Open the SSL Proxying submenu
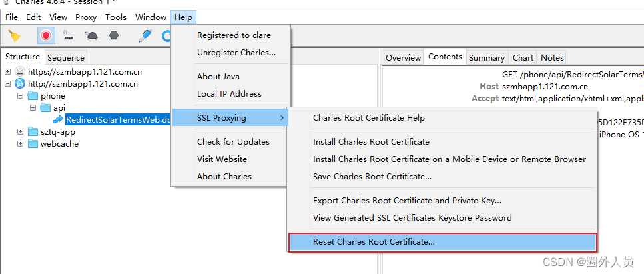644x274 pixels. coord(231,117)
